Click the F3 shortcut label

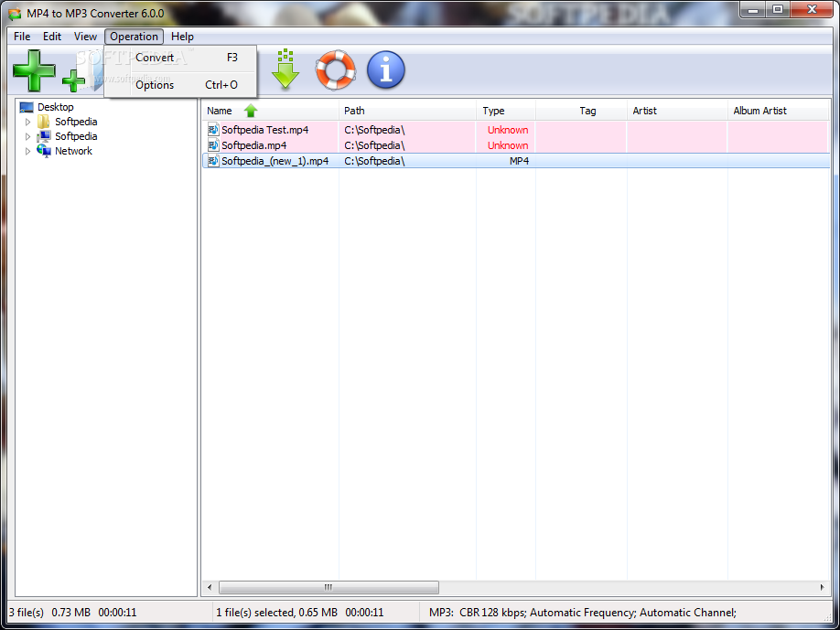(x=232, y=58)
